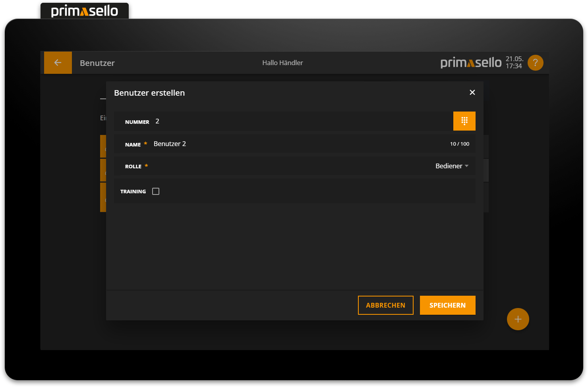The height and width of the screenshot is (387, 588).
Task: Click the primasello logo in the header bar
Action: pyautogui.click(x=471, y=63)
